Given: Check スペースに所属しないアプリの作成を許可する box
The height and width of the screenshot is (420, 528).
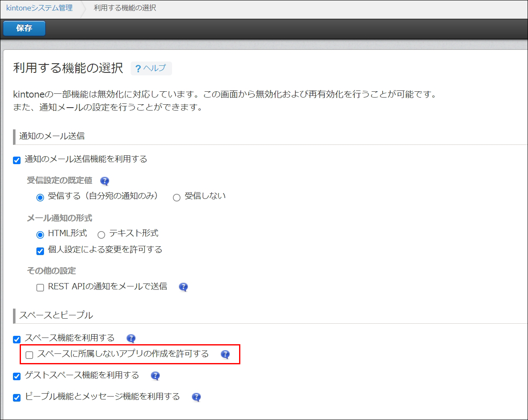Looking at the screenshot, I should click(x=29, y=355).
